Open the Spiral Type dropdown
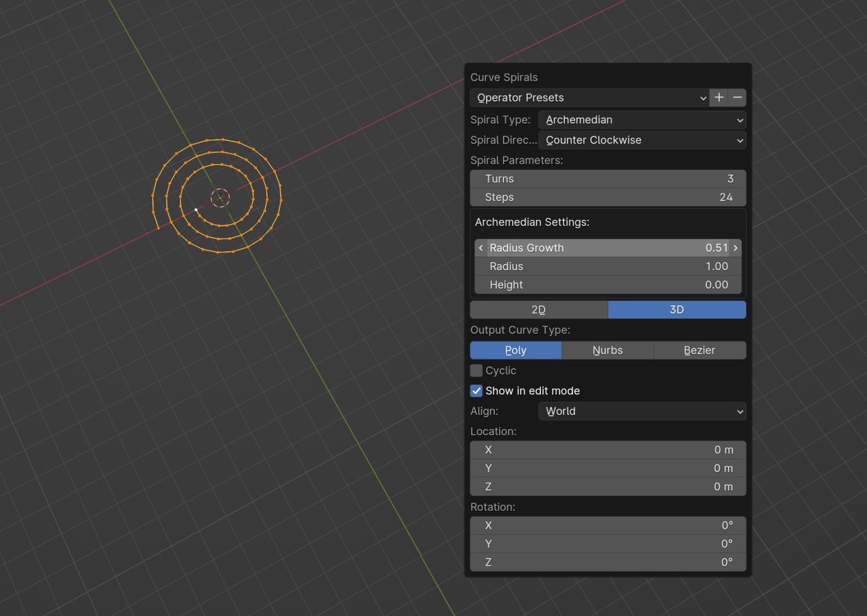Viewport: 867px width, 616px height. point(642,120)
